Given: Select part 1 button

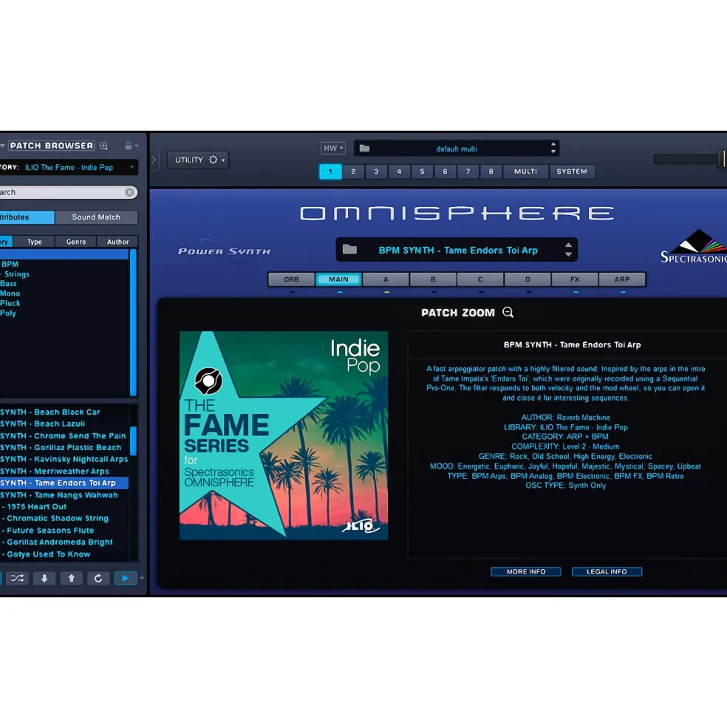Looking at the screenshot, I should [x=330, y=171].
